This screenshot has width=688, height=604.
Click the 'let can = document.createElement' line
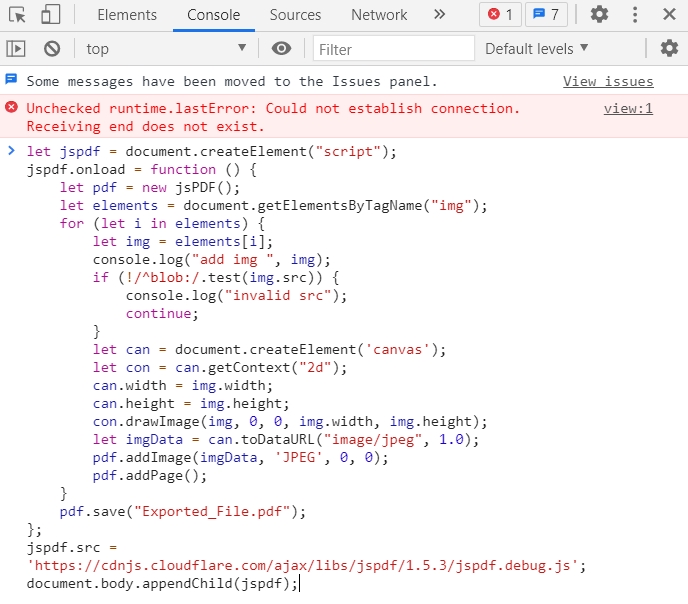[269, 350]
